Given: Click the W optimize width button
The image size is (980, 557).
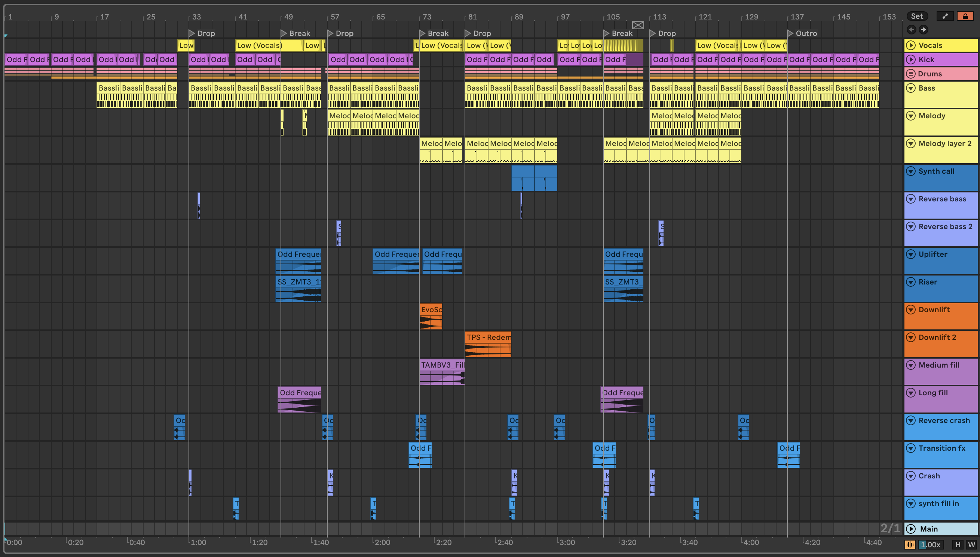Looking at the screenshot, I should pyautogui.click(x=971, y=544).
